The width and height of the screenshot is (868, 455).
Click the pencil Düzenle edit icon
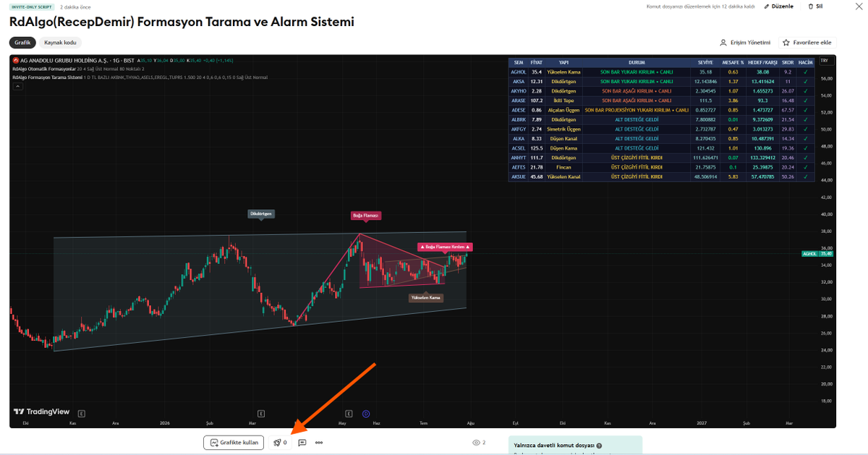click(x=767, y=7)
